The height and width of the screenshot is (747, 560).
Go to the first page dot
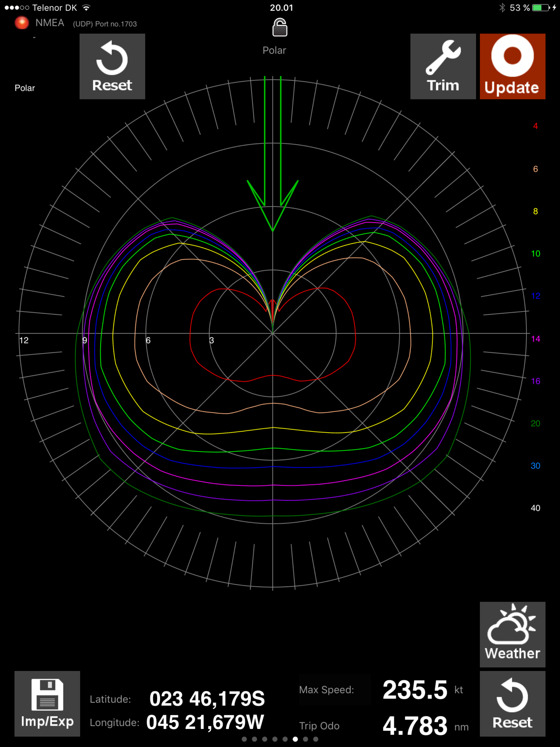coord(244,739)
